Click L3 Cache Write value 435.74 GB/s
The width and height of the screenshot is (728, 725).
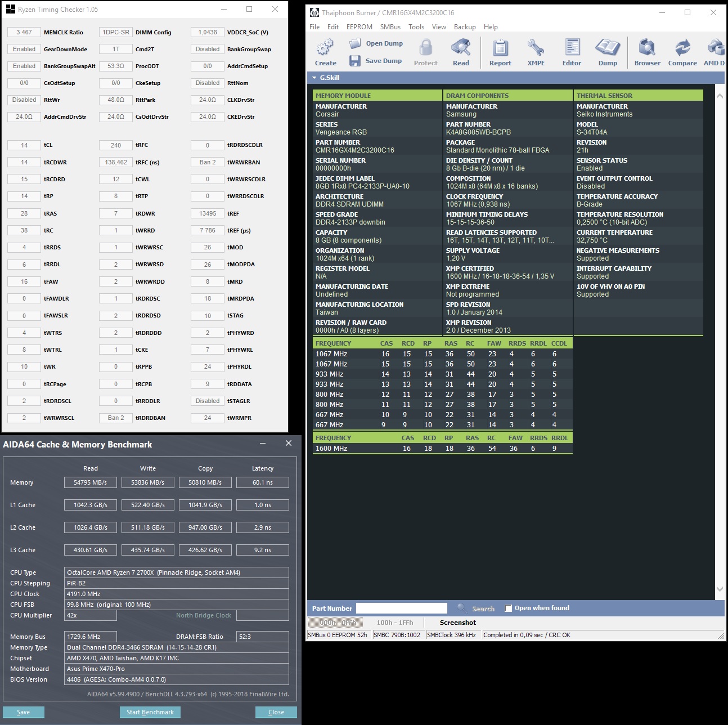[148, 550]
